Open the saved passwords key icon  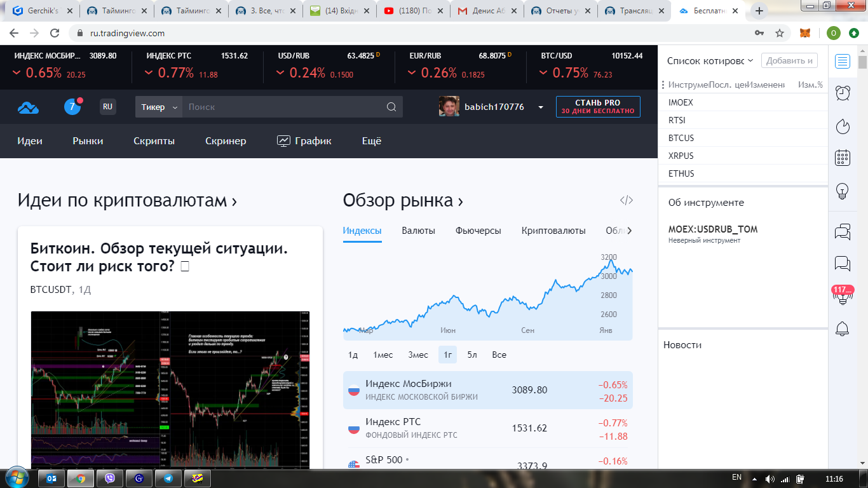tap(759, 33)
